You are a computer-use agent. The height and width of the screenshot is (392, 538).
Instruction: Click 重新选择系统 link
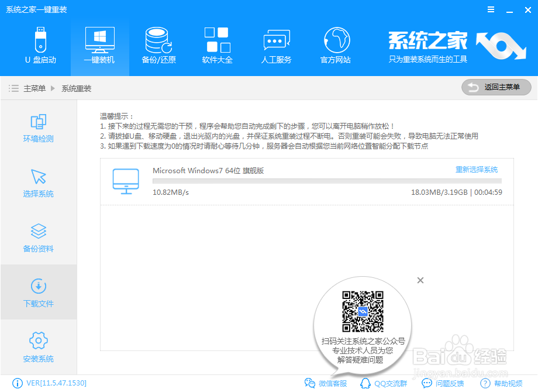point(476,169)
